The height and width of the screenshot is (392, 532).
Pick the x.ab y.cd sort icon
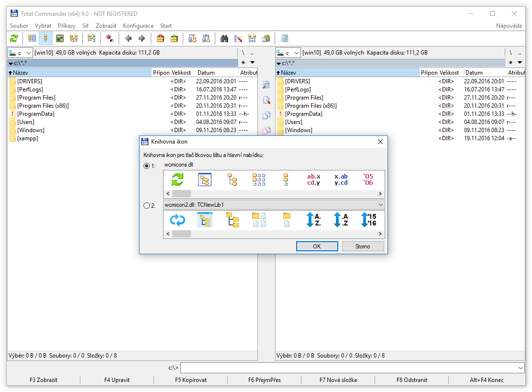341,179
